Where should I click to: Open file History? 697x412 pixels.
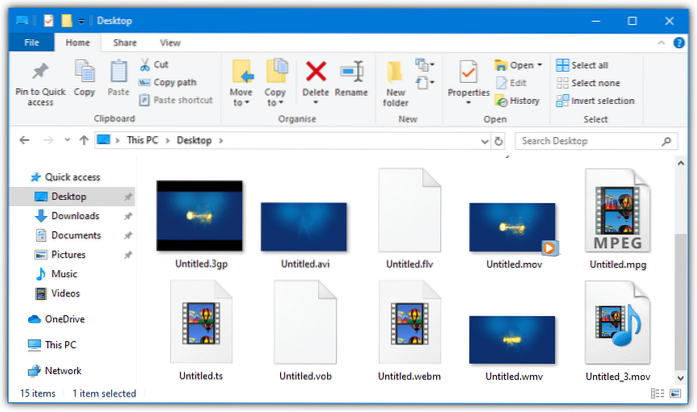[517, 101]
